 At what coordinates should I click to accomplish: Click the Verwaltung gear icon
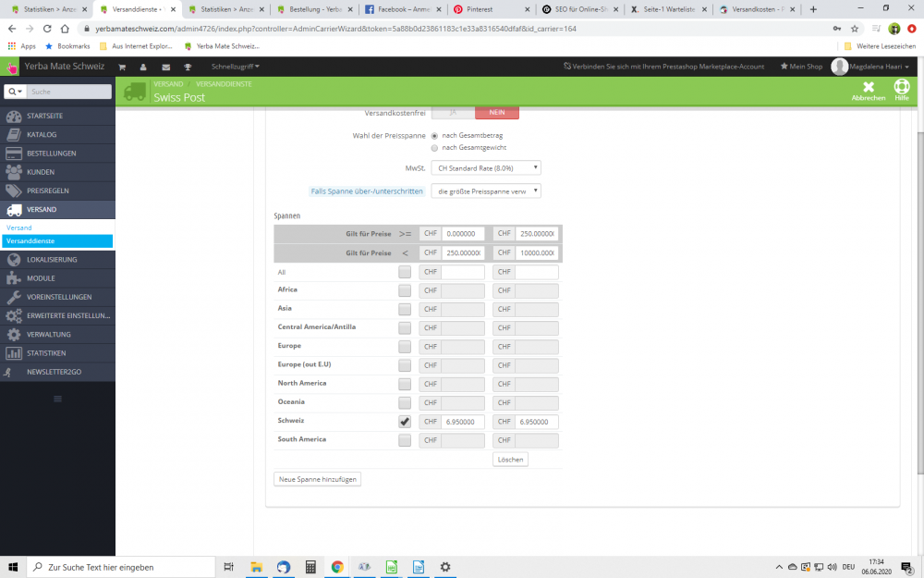pos(14,335)
